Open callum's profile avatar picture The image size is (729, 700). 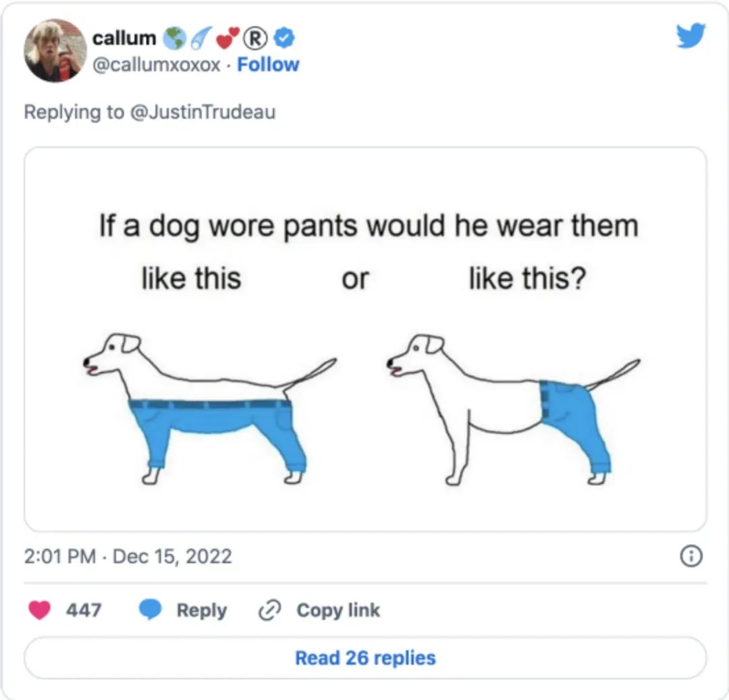click(55, 51)
